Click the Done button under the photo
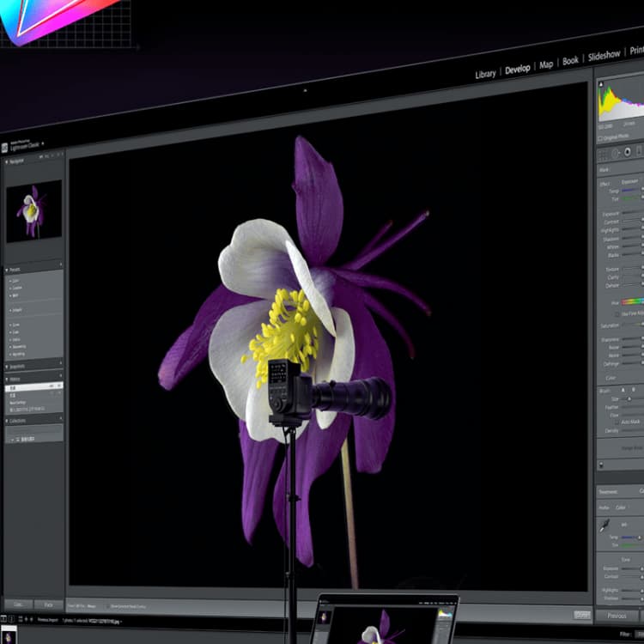The image size is (644, 644). (582, 615)
